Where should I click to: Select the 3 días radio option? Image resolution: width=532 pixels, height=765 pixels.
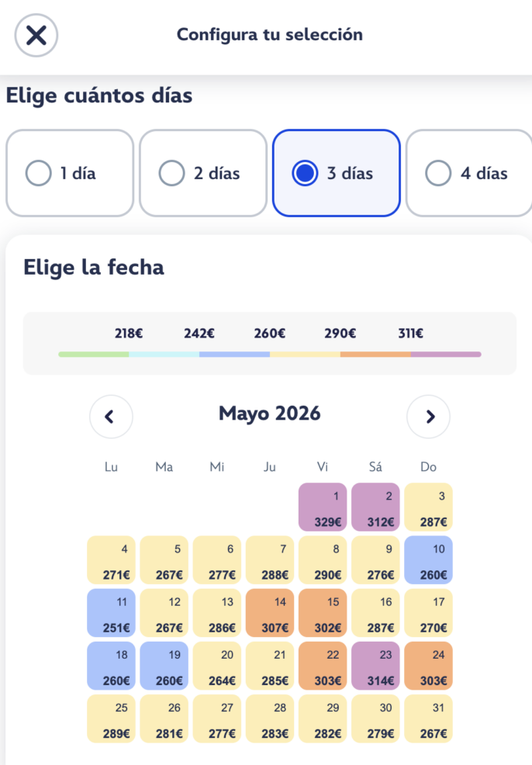click(336, 173)
